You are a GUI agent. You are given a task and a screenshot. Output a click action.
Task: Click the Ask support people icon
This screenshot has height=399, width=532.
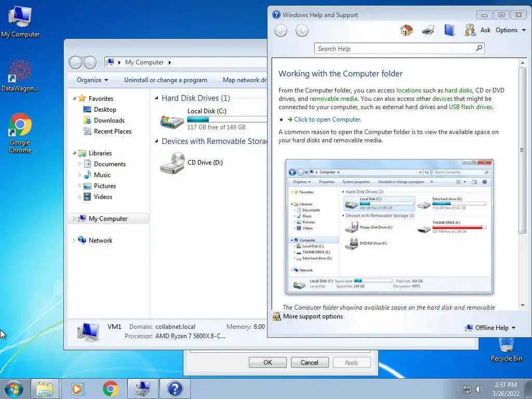click(x=470, y=30)
